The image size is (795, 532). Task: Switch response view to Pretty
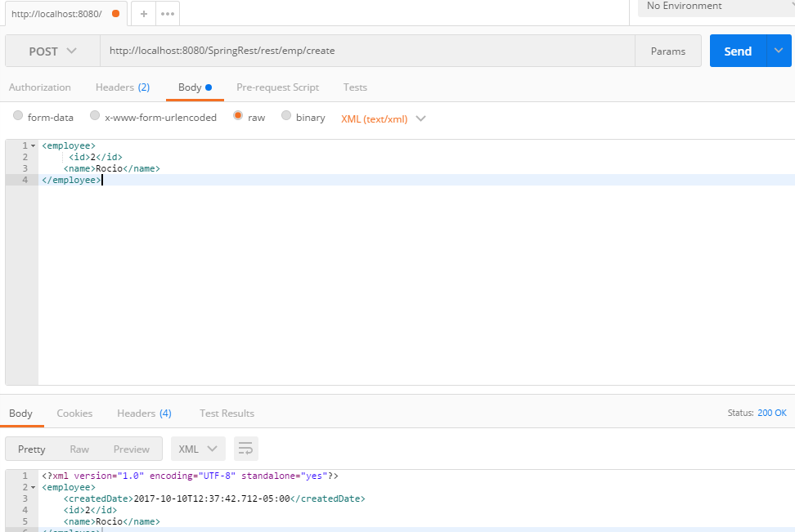[x=31, y=449]
